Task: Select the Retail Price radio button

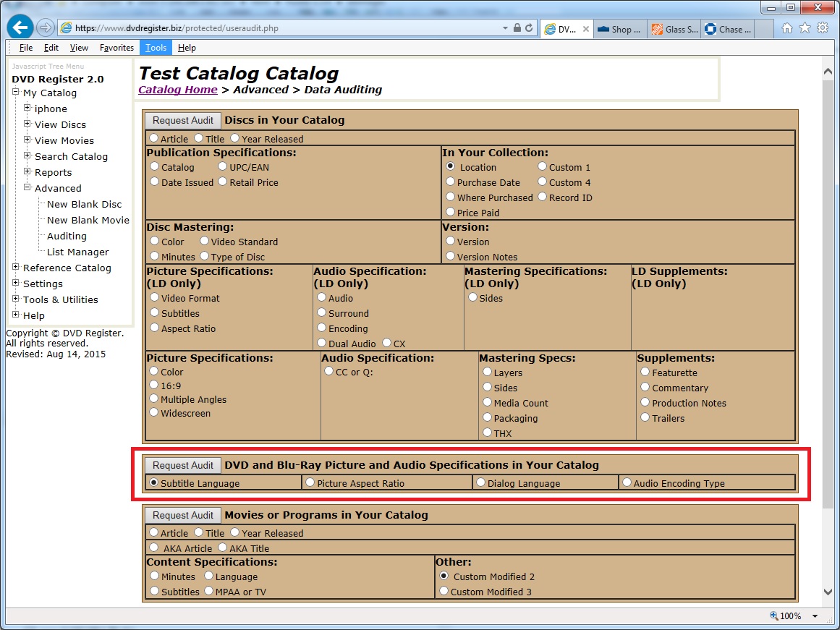Action: [222, 182]
